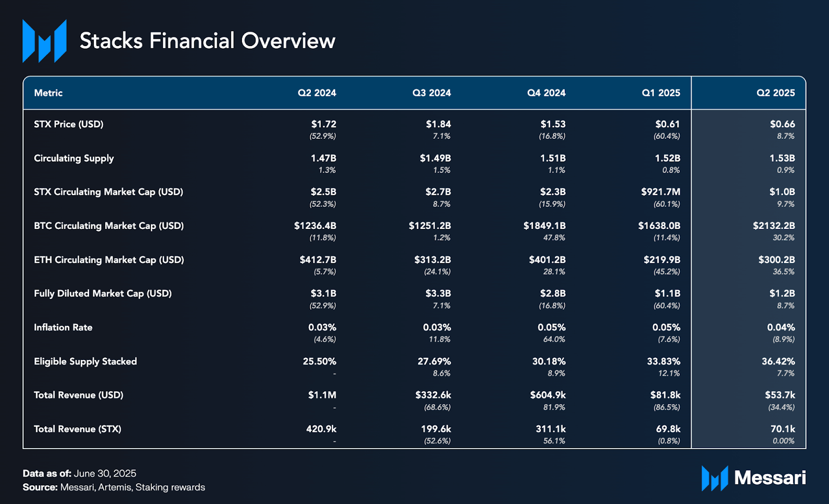Image resolution: width=829 pixels, height=504 pixels.
Task: Click the ETH market cap value '$300.2B'
Action: pos(777,260)
